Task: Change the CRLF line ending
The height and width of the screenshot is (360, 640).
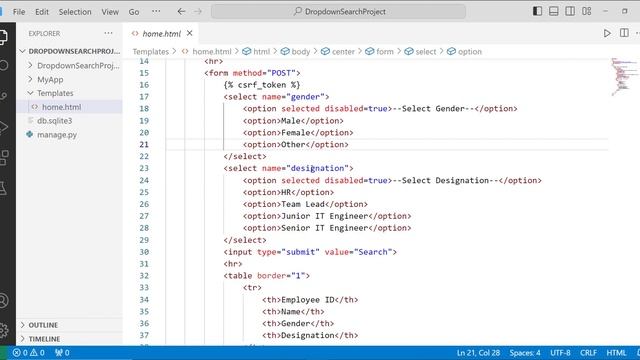Action: click(589, 353)
